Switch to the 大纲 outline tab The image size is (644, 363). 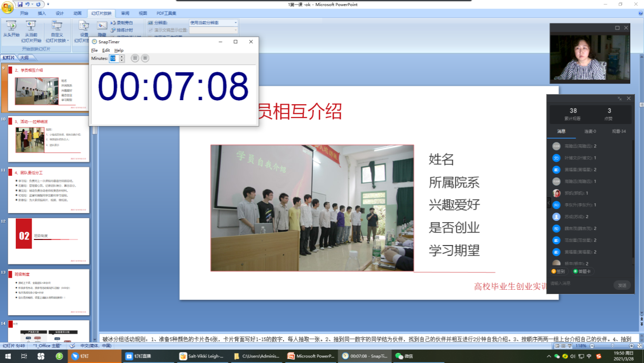point(24,58)
